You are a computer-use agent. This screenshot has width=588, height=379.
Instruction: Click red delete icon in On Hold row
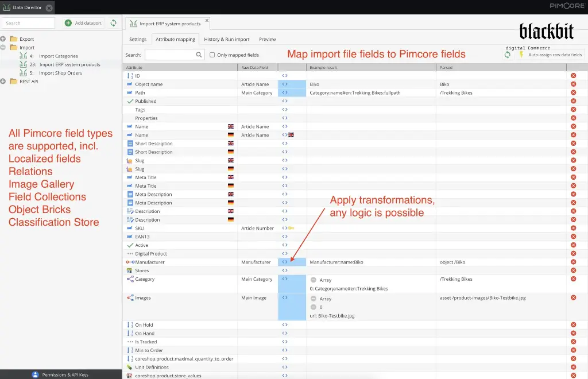tap(574, 324)
